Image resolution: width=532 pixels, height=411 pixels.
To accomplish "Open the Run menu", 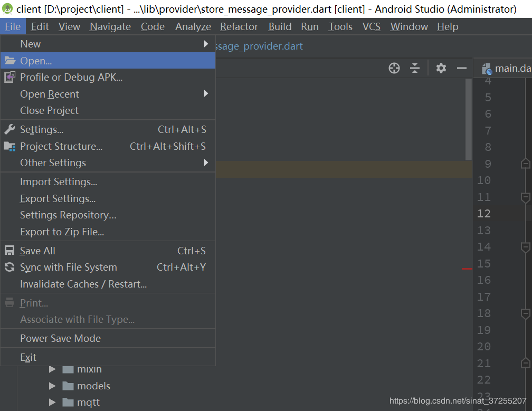I will (309, 26).
